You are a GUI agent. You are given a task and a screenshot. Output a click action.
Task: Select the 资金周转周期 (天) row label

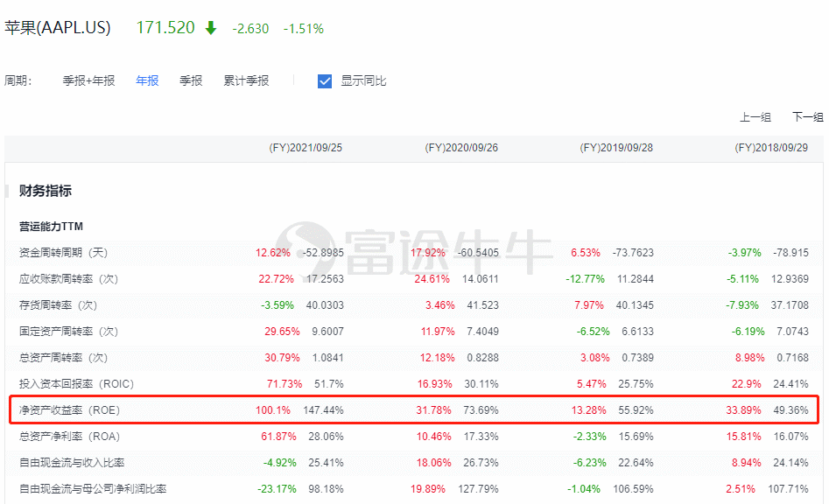pos(63,253)
